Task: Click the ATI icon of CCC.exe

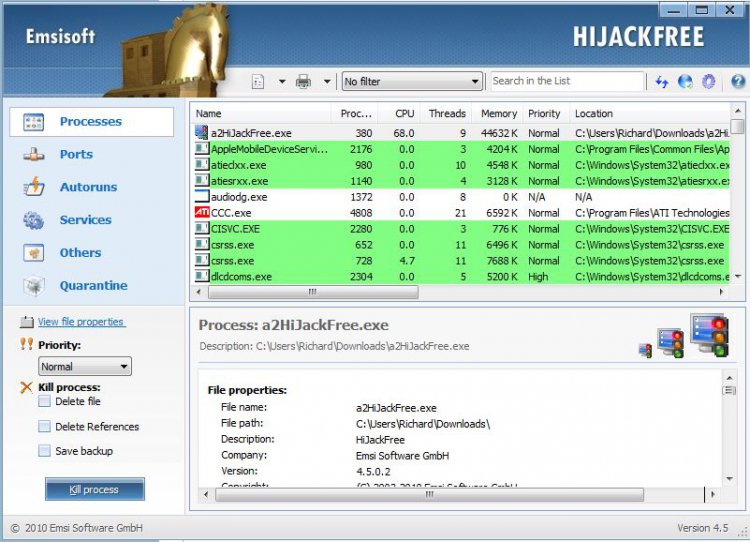Action: tap(202, 212)
